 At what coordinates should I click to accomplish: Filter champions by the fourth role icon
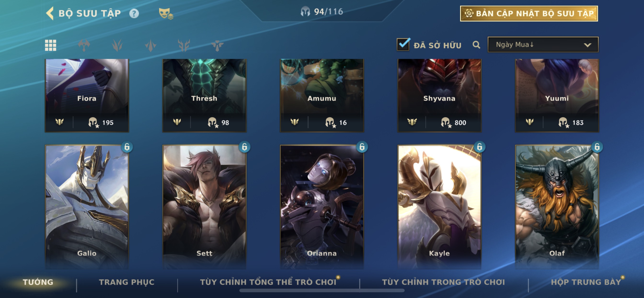pos(184,45)
